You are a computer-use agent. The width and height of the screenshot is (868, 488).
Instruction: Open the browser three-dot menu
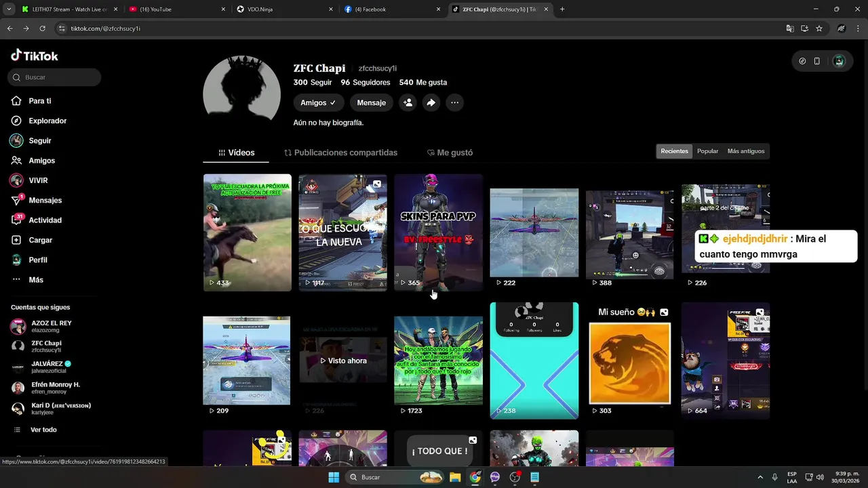point(857,28)
